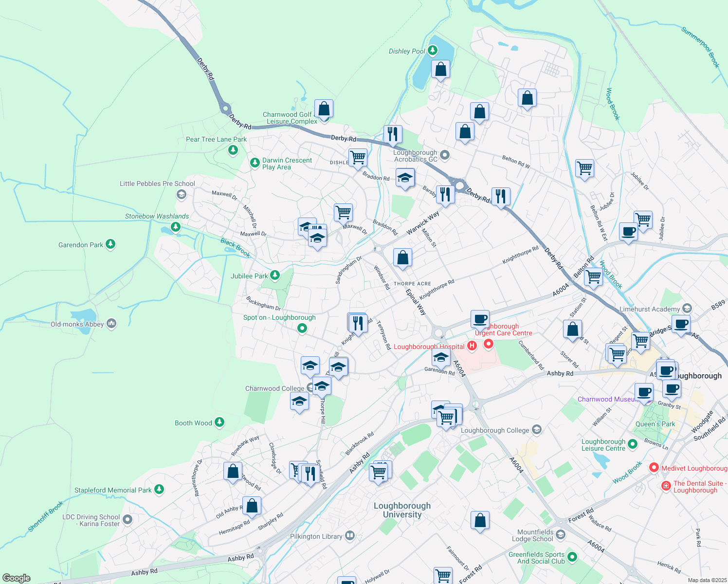Click the Loughborough College graduation pin
The width and height of the screenshot is (728, 584).
(536, 430)
